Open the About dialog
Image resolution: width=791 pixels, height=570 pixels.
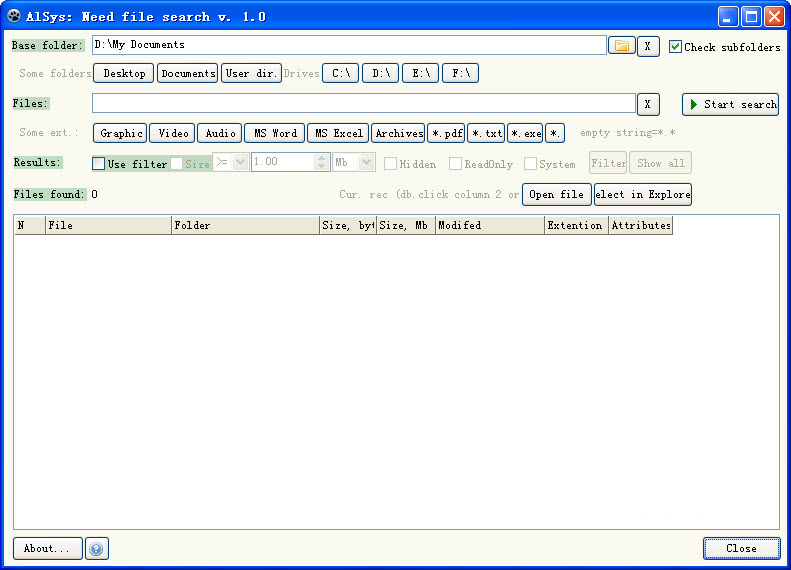click(47, 548)
